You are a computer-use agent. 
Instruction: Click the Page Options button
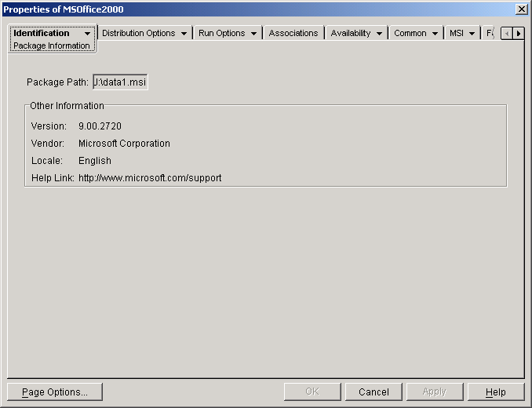click(55, 392)
